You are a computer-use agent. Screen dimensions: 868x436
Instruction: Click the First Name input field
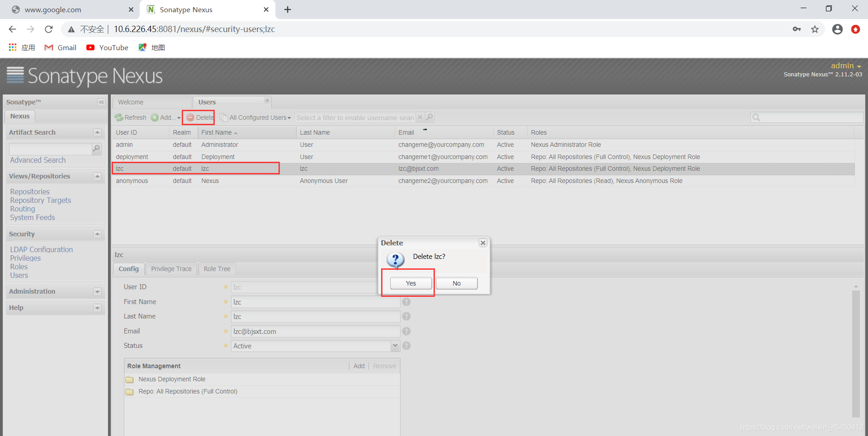click(316, 302)
